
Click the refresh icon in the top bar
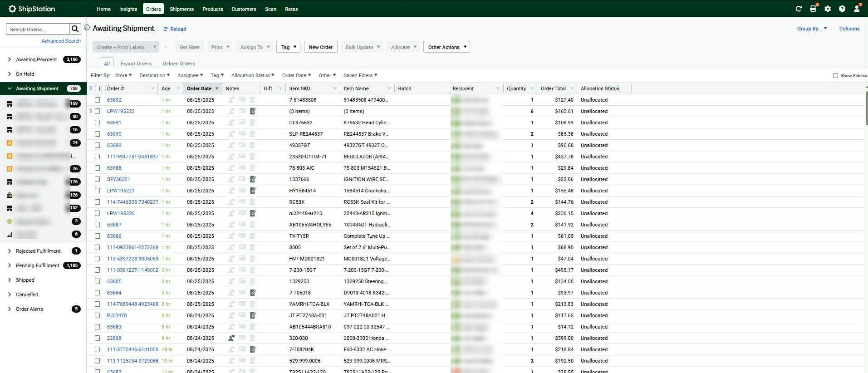point(799,9)
